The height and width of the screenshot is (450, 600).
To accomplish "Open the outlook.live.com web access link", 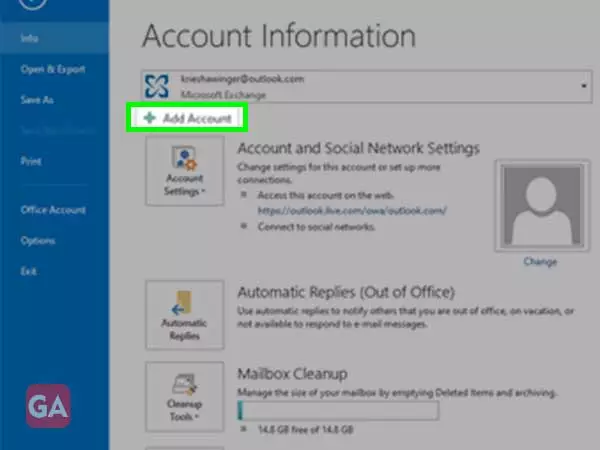I will [x=352, y=210].
